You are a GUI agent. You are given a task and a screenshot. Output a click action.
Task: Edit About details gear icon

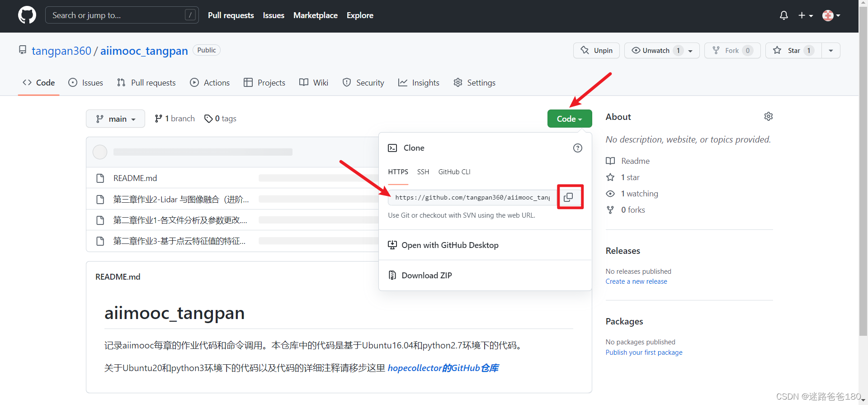coord(768,117)
